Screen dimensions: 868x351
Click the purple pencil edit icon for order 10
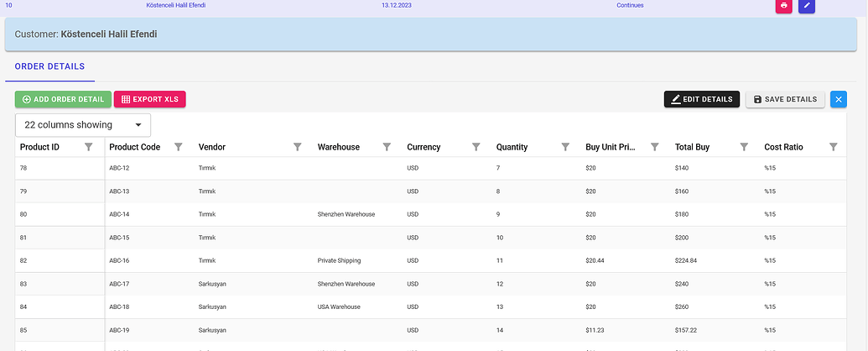[x=807, y=6]
